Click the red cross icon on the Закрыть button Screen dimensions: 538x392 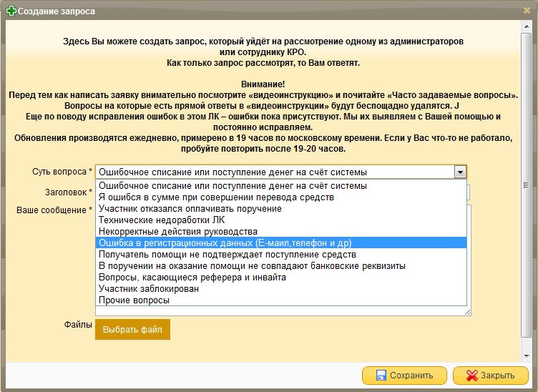click(471, 376)
